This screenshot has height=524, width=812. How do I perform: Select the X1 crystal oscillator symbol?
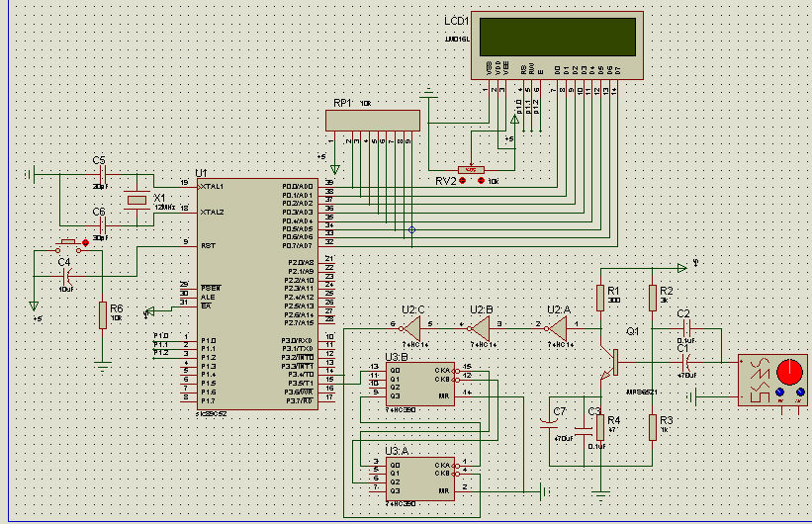[136, 201]
